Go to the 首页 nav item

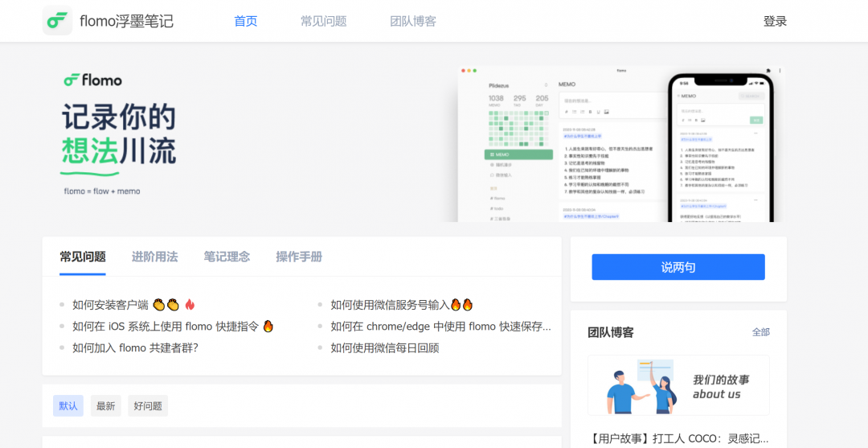tap(246, 21)
